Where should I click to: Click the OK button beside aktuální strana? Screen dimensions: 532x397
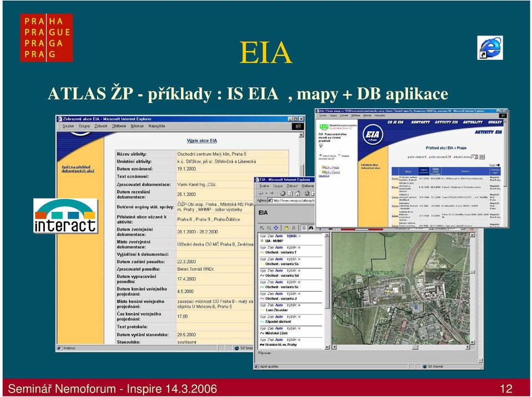point(482,157)
